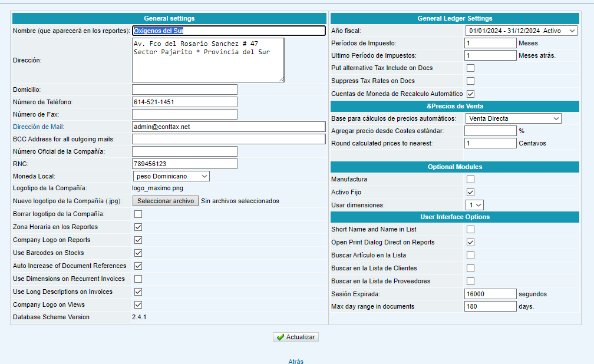Toggle Cuentas de Moneda de Recalculo Automático
The image size is (594, 364).
pos(470,94)
